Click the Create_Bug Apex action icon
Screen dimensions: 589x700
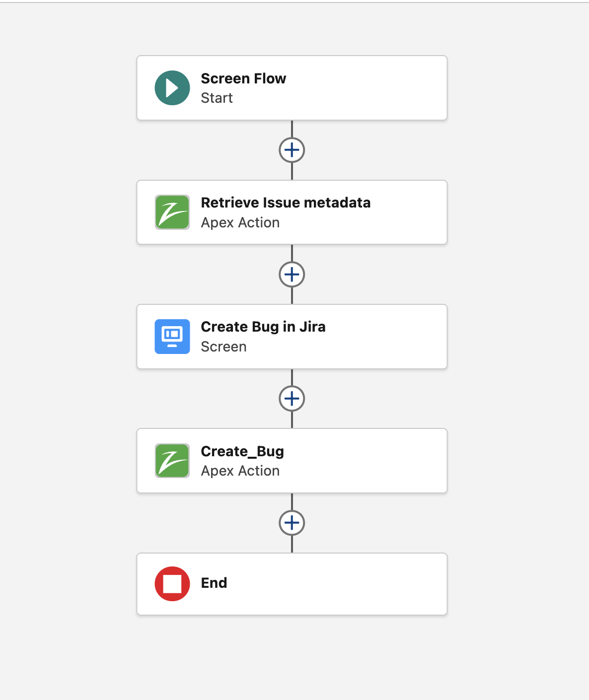172,461
